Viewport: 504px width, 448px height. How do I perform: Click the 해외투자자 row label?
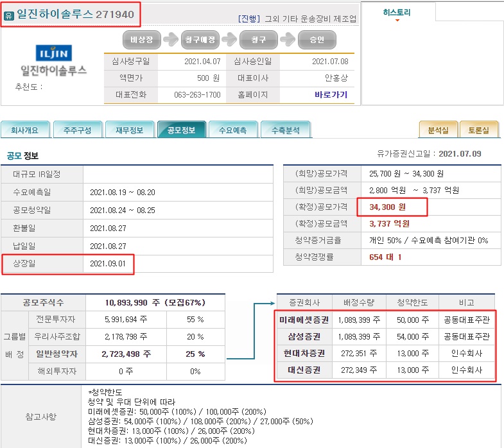click(x=57, y=371)
